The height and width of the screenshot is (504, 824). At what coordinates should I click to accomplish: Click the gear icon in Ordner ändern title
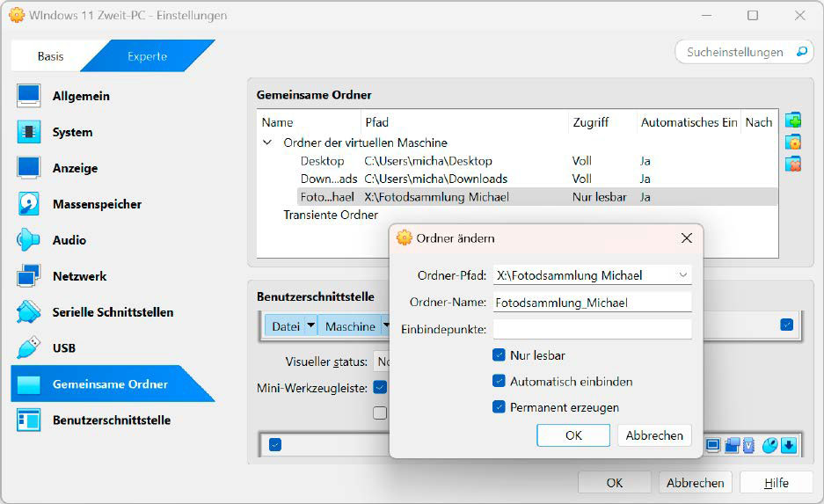pyautogui.click(x=405, y=237)
